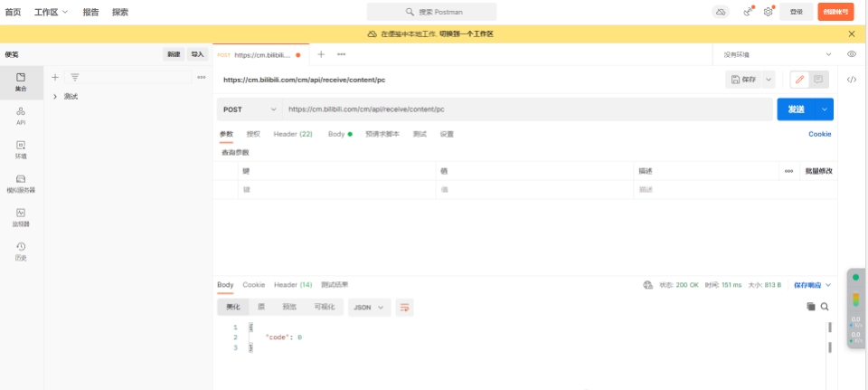
Task: Open the 模拟服务器 mock servers panel
Action: pos(21,184)
